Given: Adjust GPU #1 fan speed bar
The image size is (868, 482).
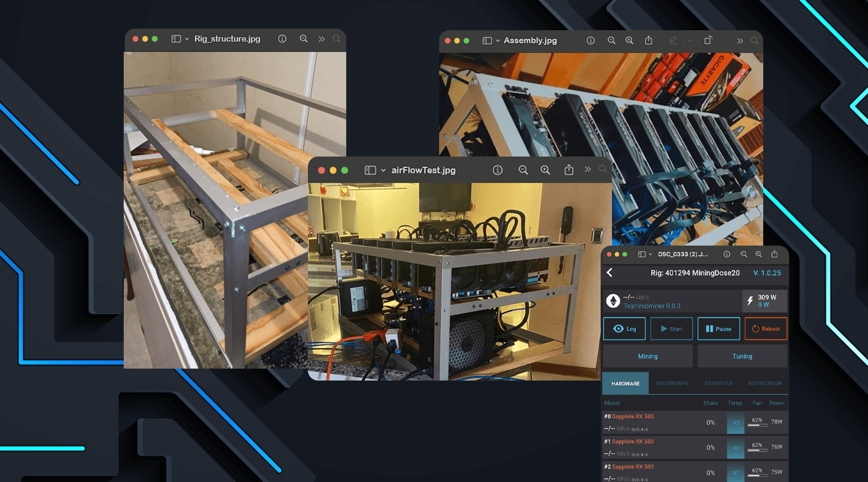Looking at the screenshot, I should pyautogui.click(x=757, y=450).
